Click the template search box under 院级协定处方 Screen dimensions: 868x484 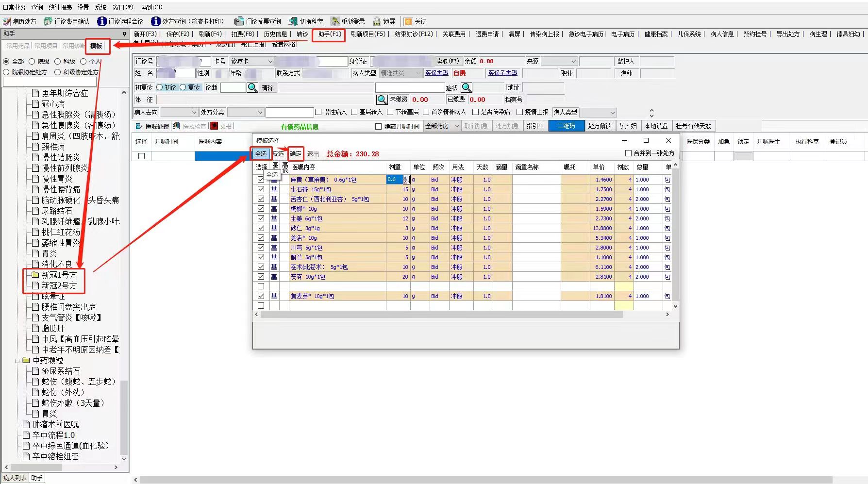pos(50,82)
